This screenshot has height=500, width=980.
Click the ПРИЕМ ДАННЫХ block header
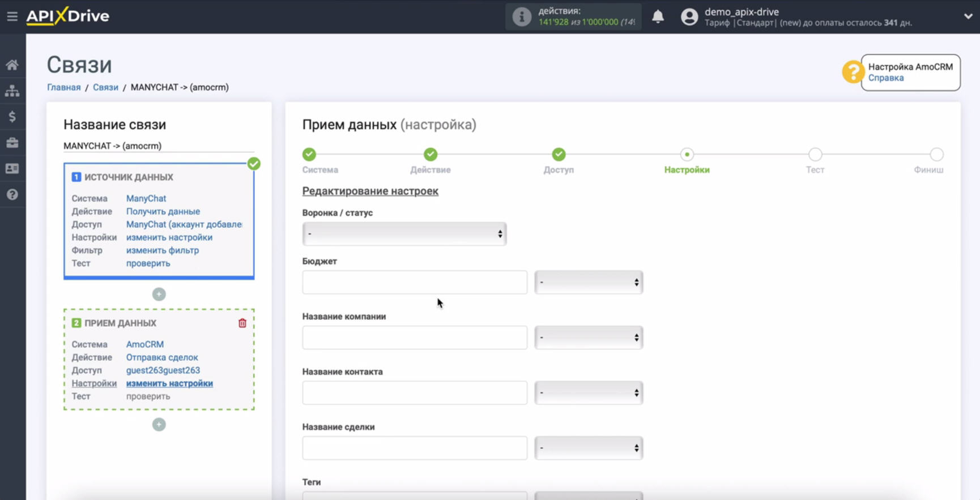tap(120, 323)
